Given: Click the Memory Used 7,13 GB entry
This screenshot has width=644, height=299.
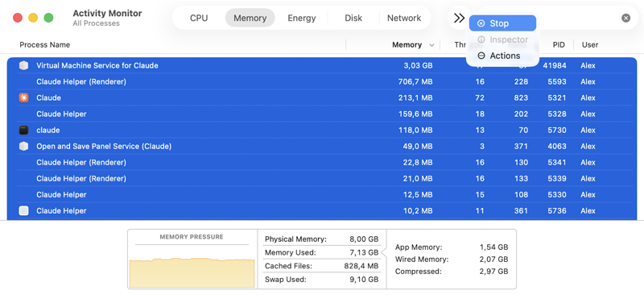Looking at the screenshot, I should point(321,252).
